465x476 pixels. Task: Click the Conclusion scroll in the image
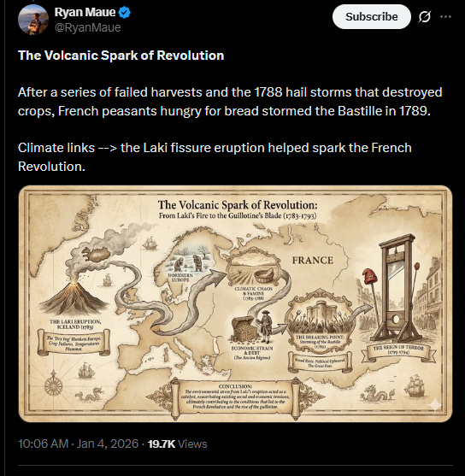[235, 397]
